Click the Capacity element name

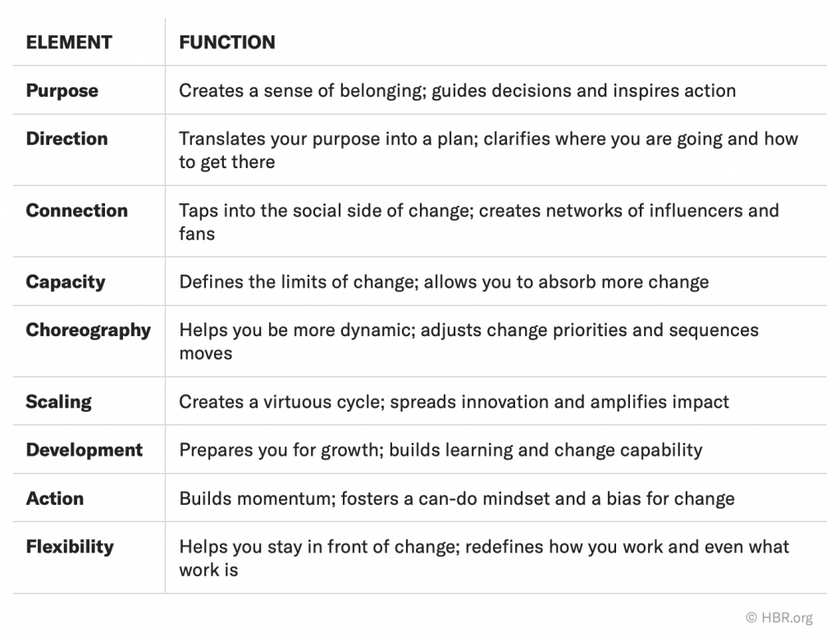click(x=66, y=282)
